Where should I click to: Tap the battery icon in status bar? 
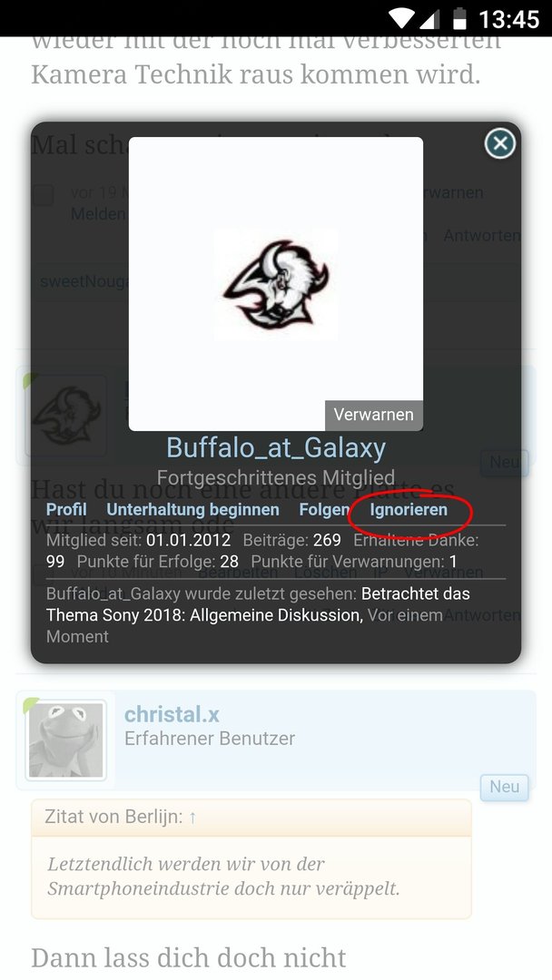click(x=459, y=19)
